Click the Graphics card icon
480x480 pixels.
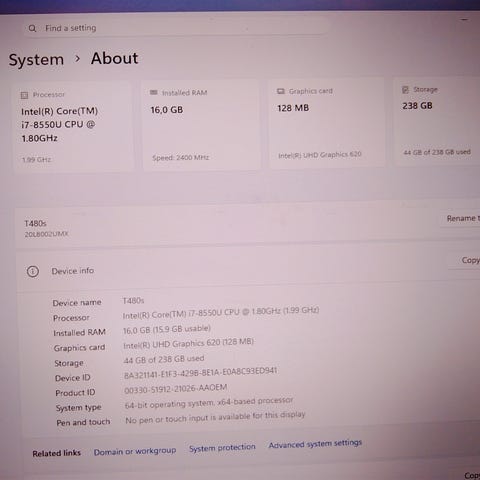[281, 91]
